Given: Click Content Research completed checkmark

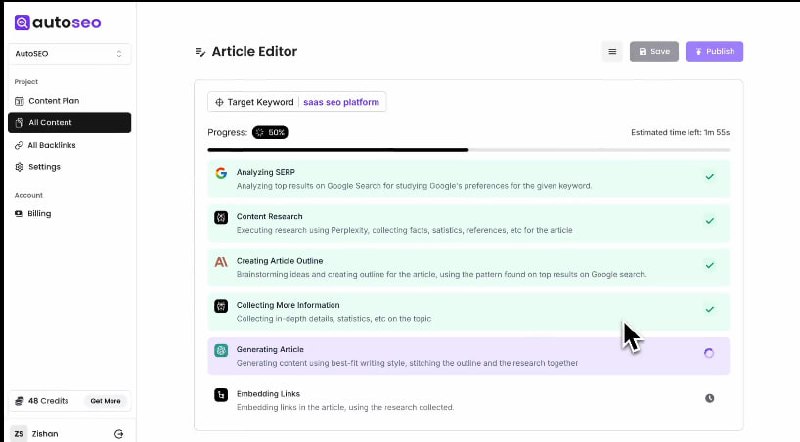Looking at the screenshot, I should coord(710,221).
